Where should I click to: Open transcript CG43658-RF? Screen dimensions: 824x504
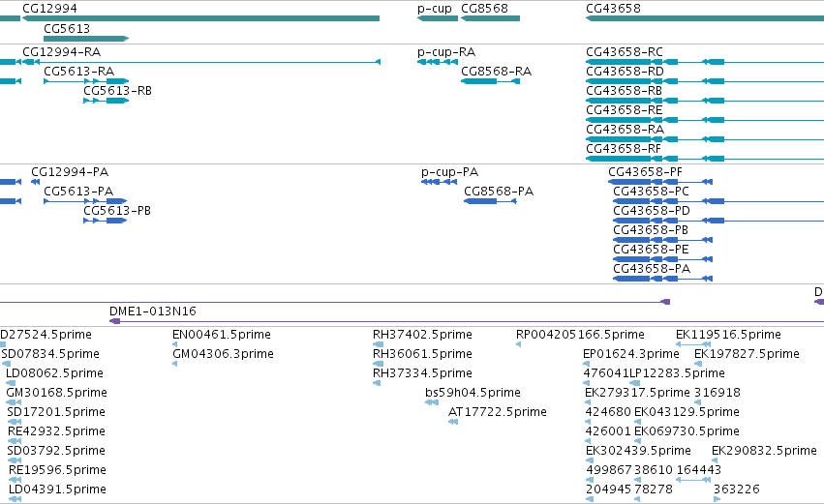[x=624, y=149]
